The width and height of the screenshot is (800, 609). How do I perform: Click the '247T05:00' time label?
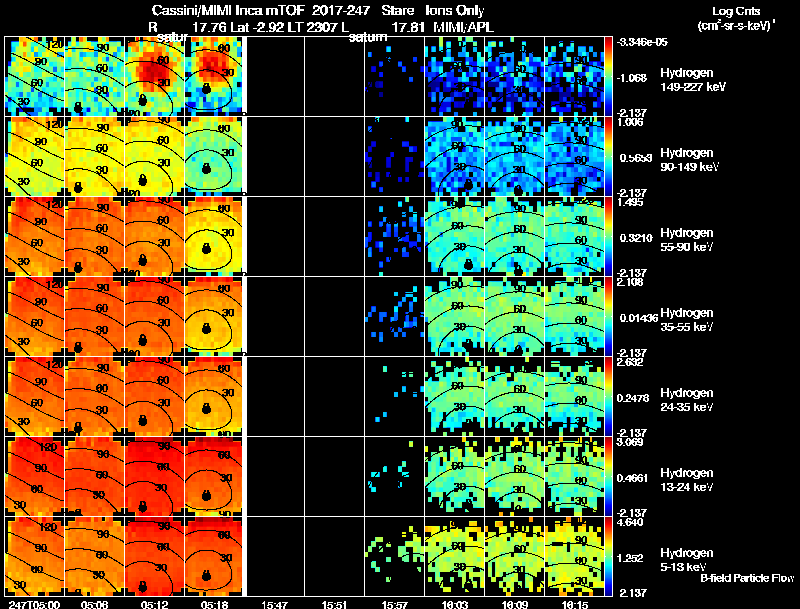(34, 604)
